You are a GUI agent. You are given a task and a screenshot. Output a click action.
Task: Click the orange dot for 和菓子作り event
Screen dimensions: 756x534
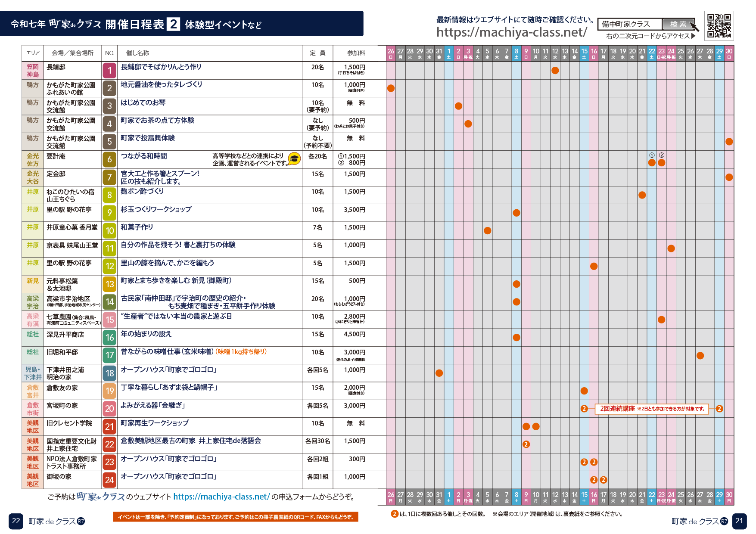487,231
